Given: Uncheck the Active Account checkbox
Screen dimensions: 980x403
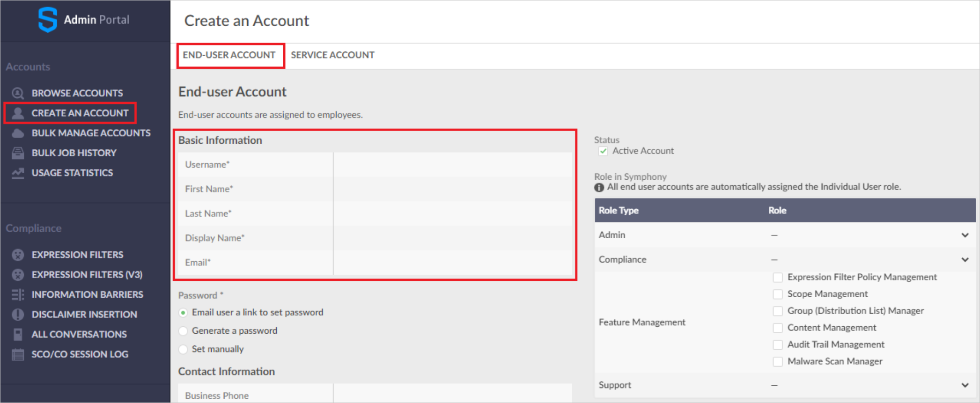Looking at the screenshot, I should (603, 151).
